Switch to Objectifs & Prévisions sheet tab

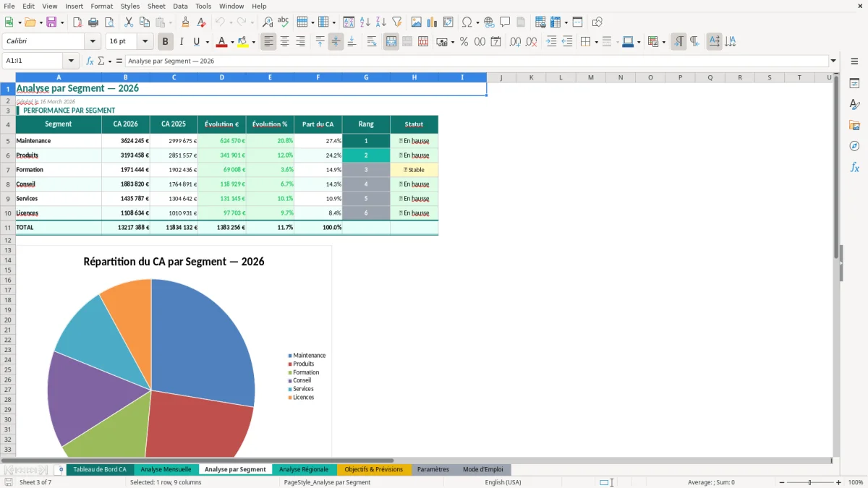pos(373,470)
